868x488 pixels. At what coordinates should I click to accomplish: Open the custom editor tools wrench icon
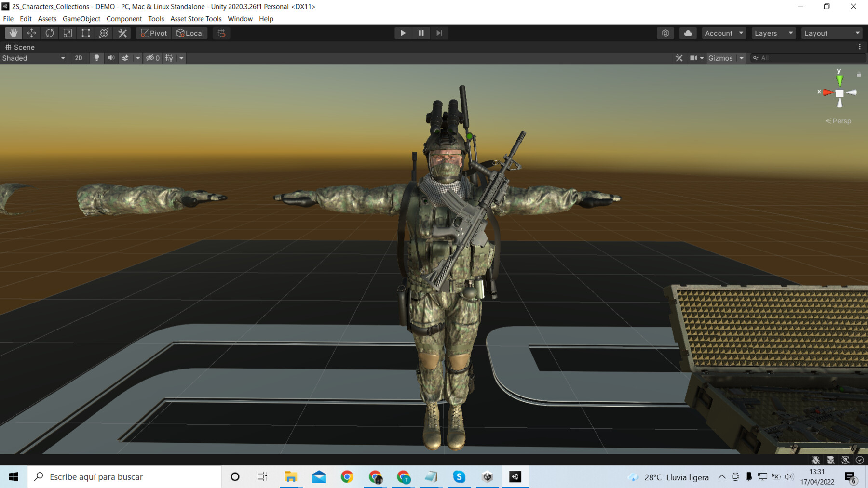click(122, 33)
